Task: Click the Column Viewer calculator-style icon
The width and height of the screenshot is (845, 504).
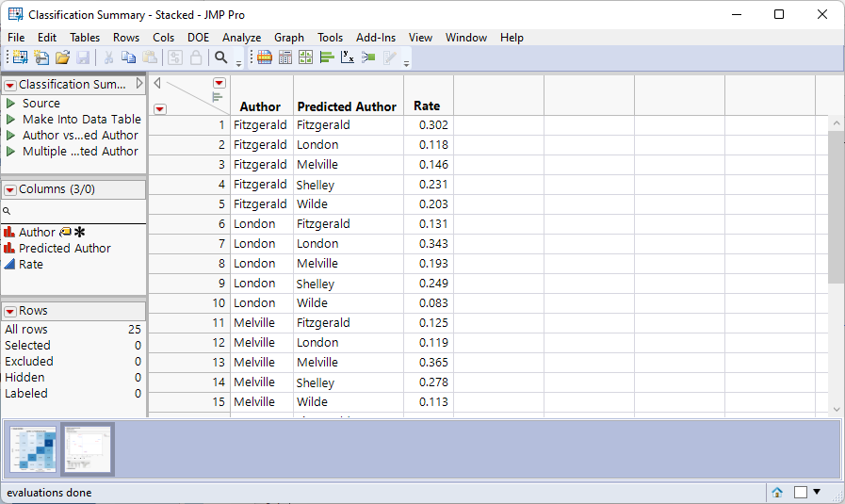Action: pos(285,57)
